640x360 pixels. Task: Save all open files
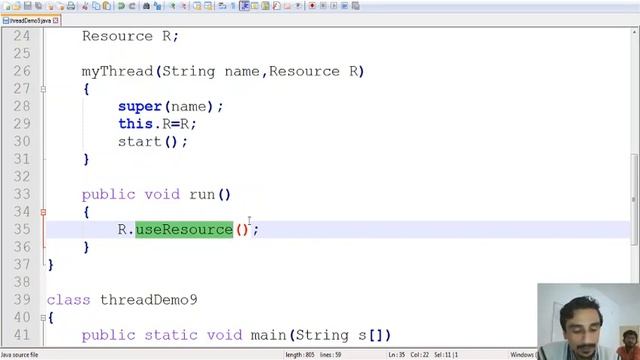tap(39, 6)
